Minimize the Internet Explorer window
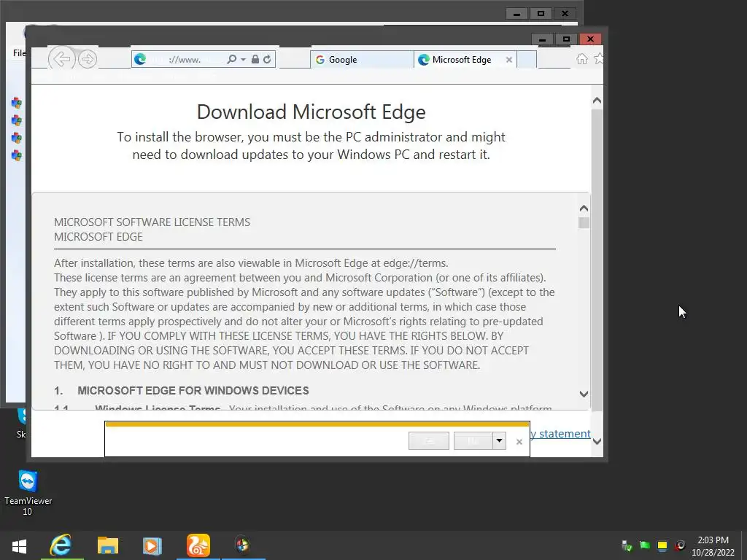This screenshot has width=747, height=560. (542, 39)
